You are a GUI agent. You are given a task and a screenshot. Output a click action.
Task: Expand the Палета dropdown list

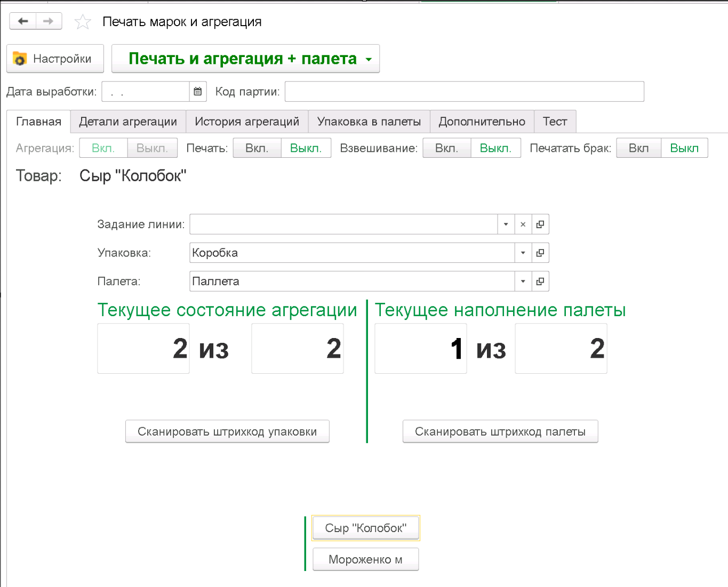click(523, 282)
